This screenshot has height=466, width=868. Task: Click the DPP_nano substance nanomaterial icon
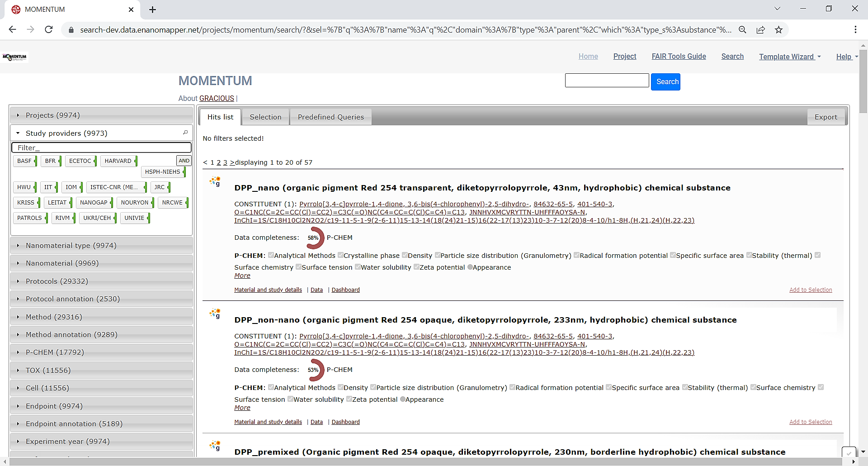click(x=215, y=182)
